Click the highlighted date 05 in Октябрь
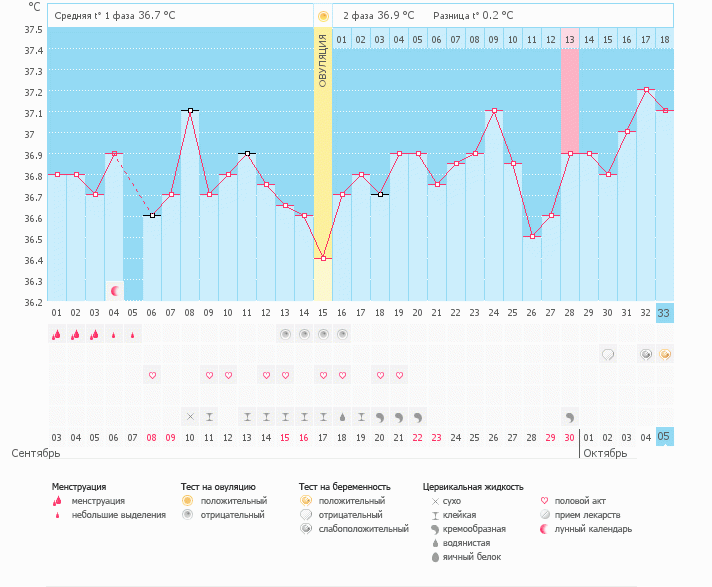This screenshot has width=712, height=587. [665, 437]
